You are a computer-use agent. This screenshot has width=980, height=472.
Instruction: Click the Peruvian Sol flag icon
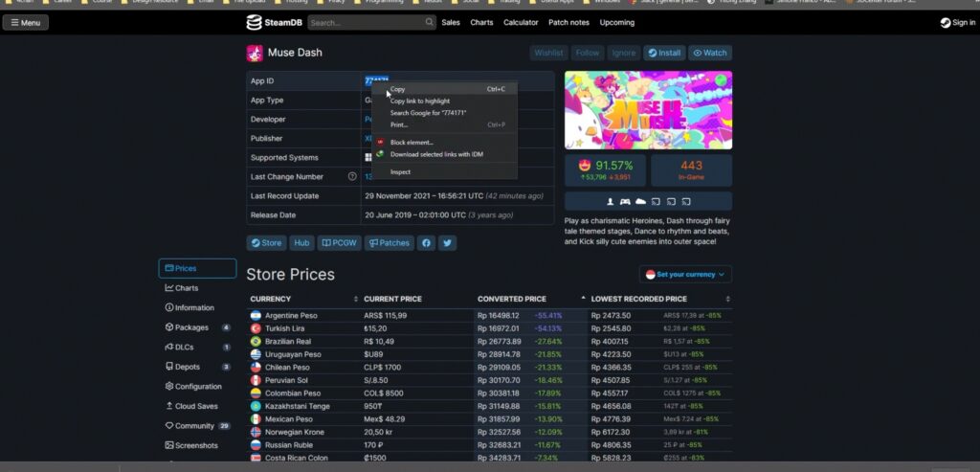click(x=256, y=380)
